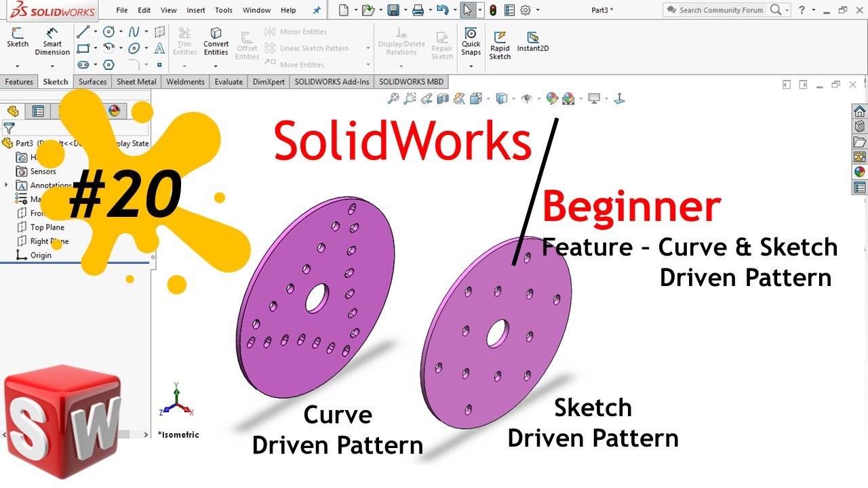The height and width of the screenshot is (488, 868).
Task: Switch to the Evaluate tab
Action: (x=229, y=82)
